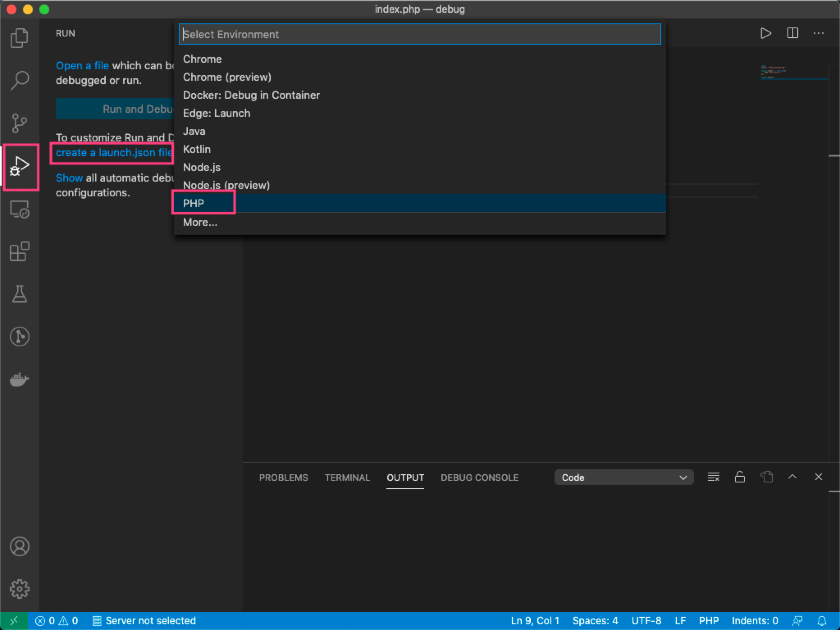Click the Run play icon in editor title
The height and width of the screenshot is (630, 840).
tap(765, 33)
